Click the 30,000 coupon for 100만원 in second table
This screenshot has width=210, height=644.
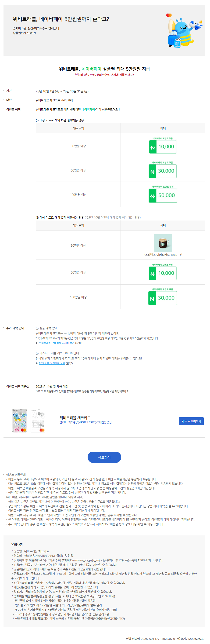click(163, 298)
